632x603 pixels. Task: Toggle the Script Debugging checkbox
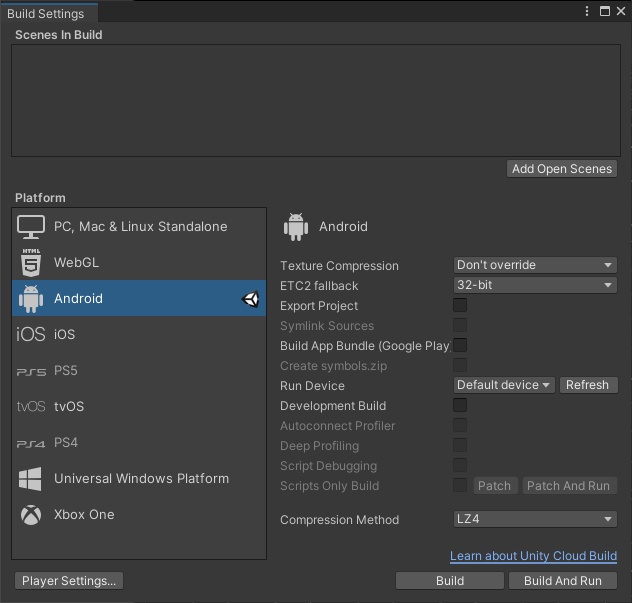point(460,465)
